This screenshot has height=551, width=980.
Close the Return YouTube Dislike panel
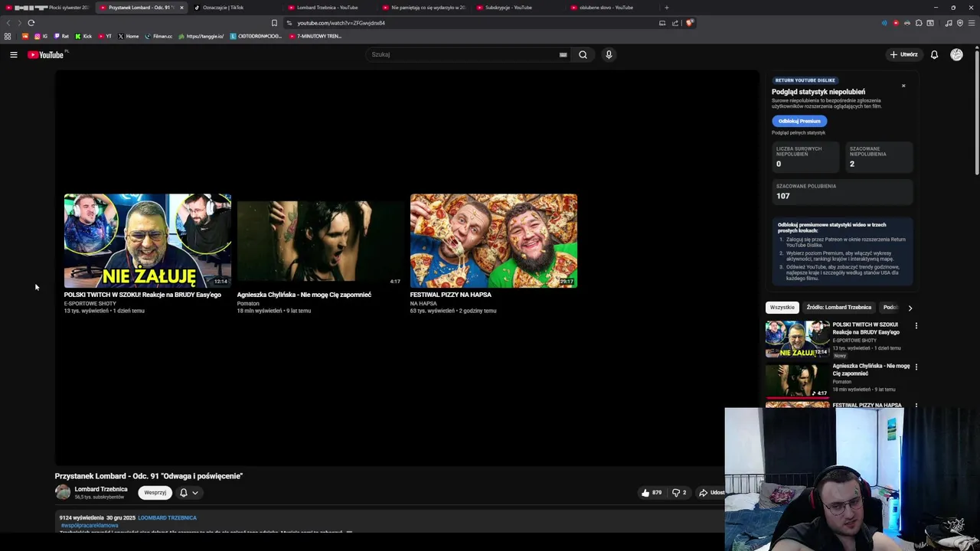903,86
